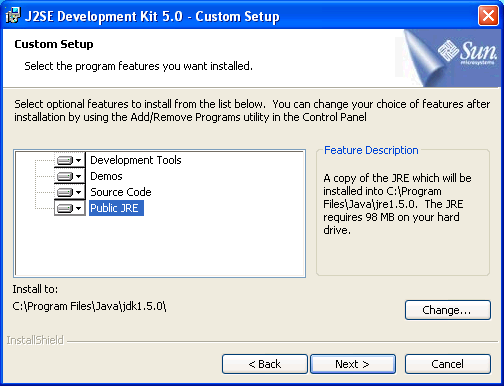Select the Source Code tree item
Image resolution: width=504 pixels, height=386 pixels.
tap(121, 192)
